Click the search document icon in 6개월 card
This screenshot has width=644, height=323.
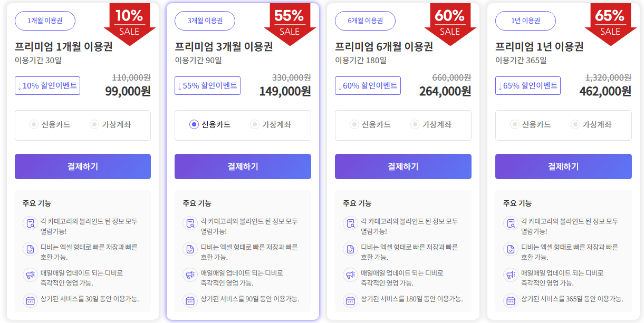(351, 223)
